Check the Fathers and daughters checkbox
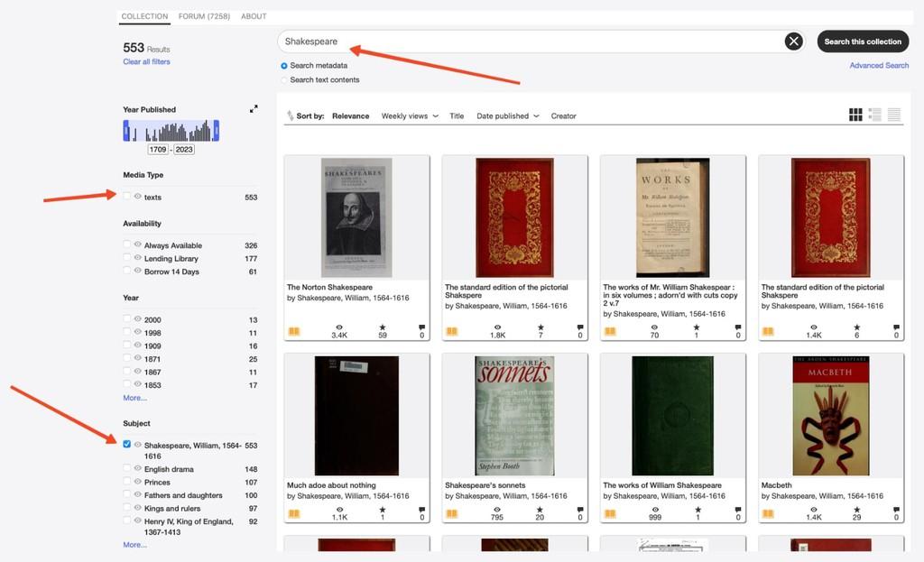The width and height of the screenshot is (924, 562). point(126,494)
